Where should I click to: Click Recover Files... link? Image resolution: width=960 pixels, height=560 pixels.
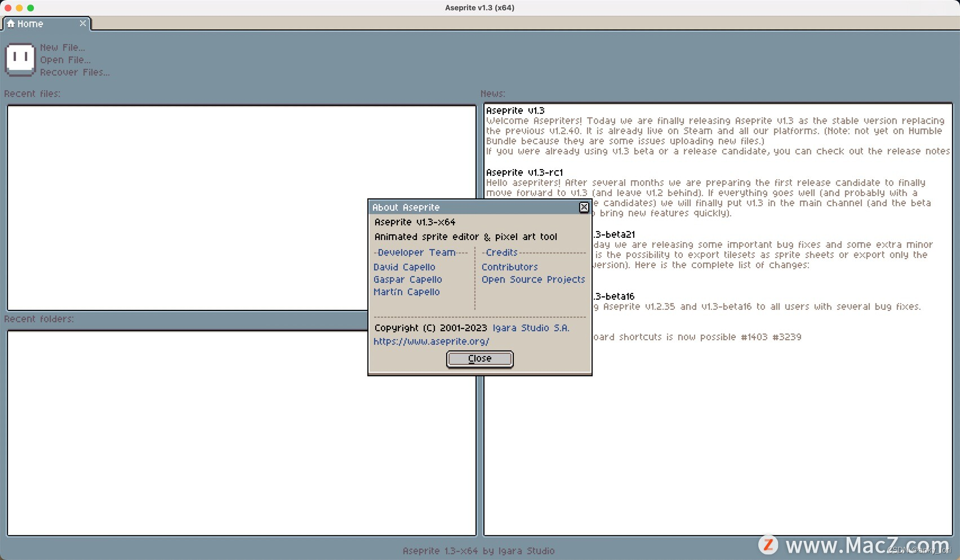(x=75, y=72)
